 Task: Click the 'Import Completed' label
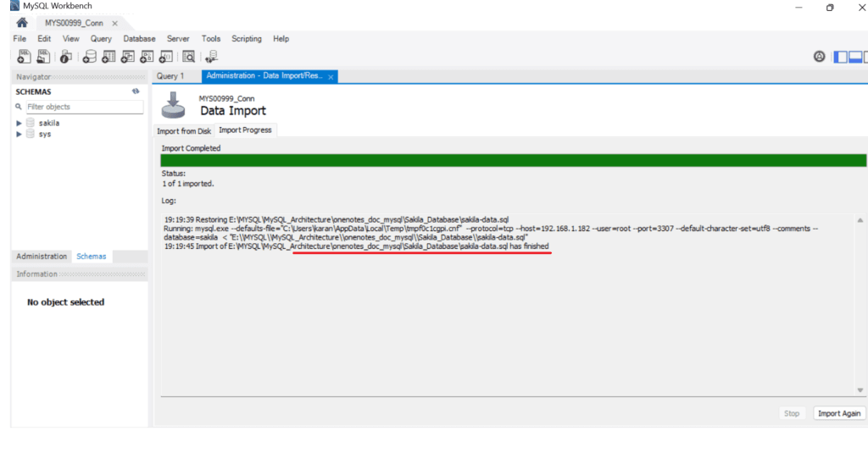click(x=191, y=148)
